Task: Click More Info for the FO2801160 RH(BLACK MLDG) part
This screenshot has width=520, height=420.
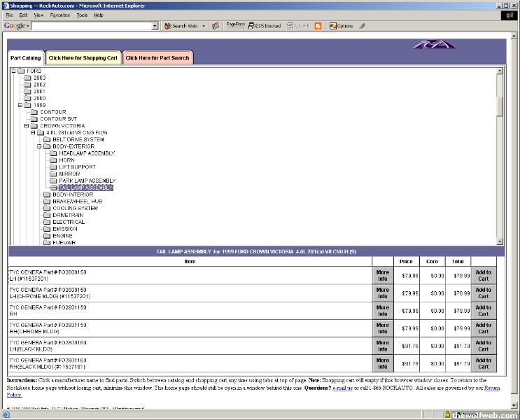Action: (x=382, y=363)
